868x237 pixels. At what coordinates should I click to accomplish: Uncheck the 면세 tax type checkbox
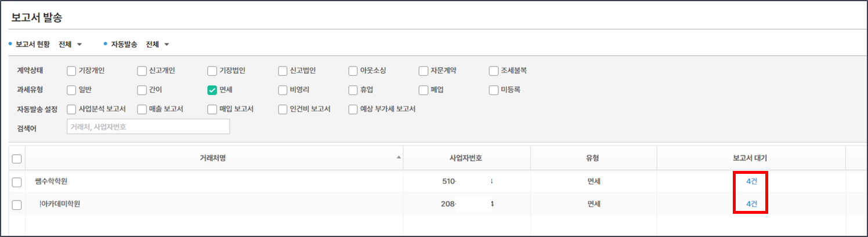(212, 90)
